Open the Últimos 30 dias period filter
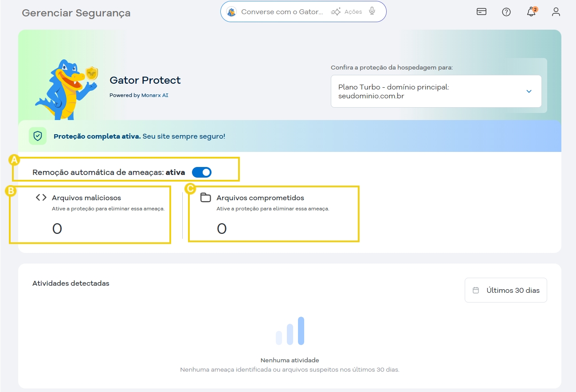 505,290
